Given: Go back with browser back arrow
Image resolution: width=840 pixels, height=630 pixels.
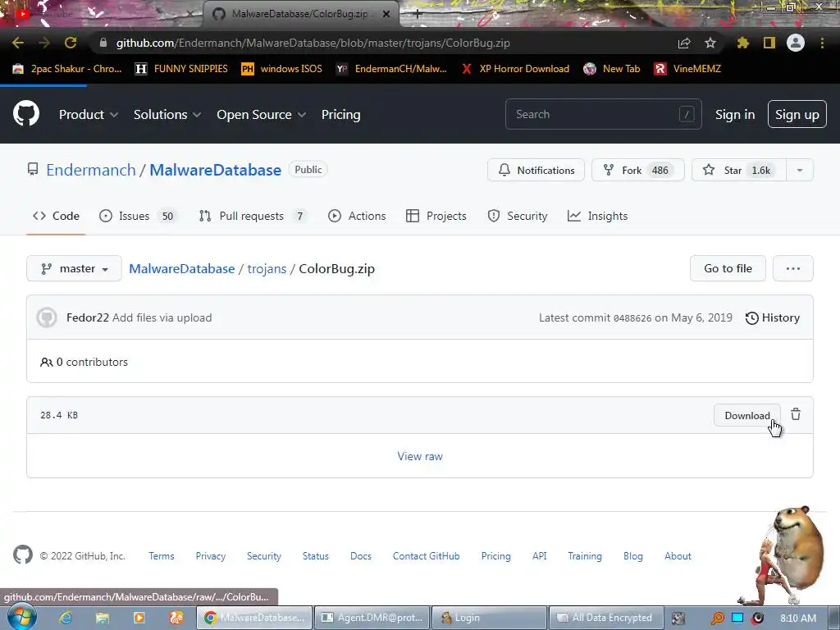Looking at the screenshot, I should [18, 43].
